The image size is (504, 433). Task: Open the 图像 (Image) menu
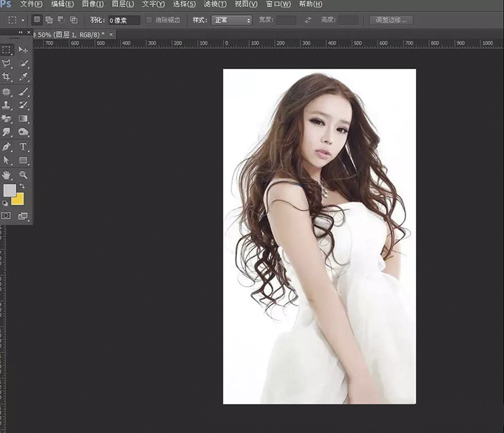tap(92, 4)
